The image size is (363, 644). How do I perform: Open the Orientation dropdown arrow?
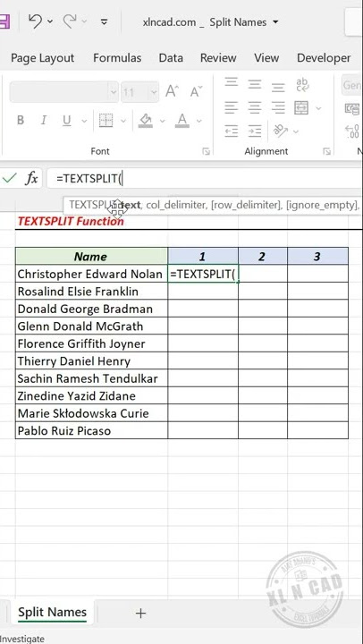click(296, 131)
